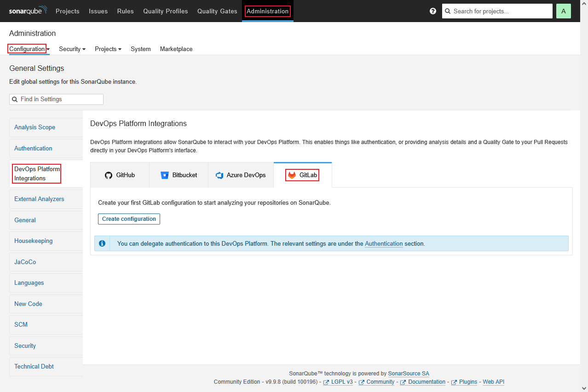This screenshot has height=392, width=588.
Task: Open the Plugins footer link
Action: tap(468, 382)
